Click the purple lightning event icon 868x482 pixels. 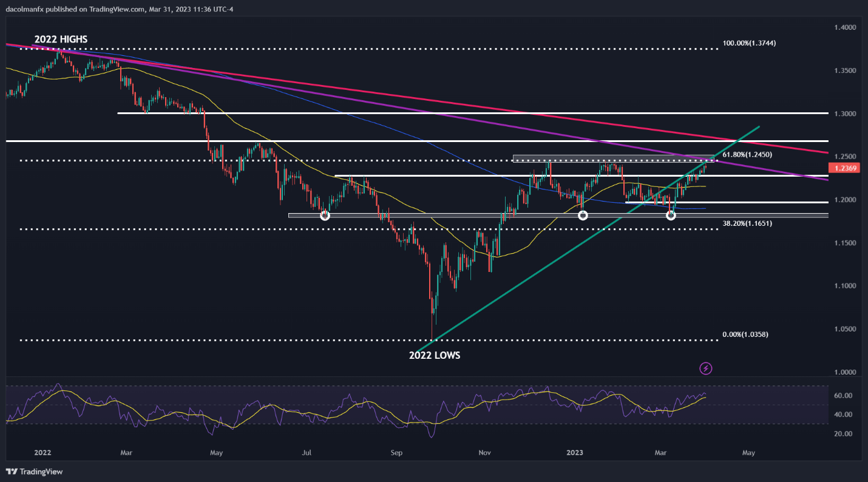pos(706,368)
